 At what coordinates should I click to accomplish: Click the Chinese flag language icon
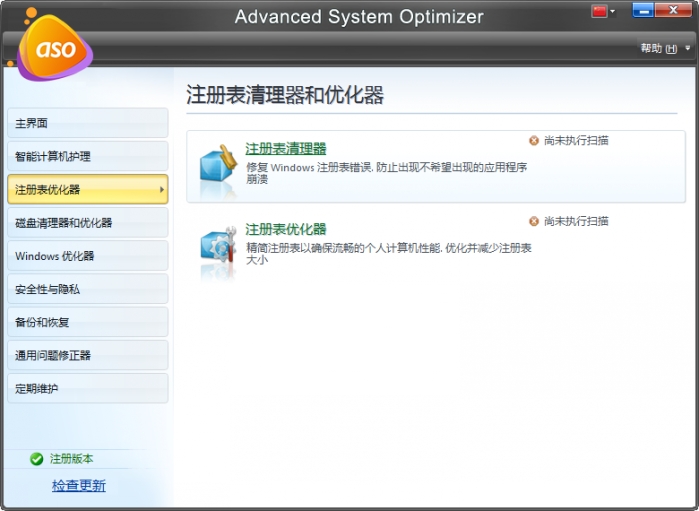point(600,11)
